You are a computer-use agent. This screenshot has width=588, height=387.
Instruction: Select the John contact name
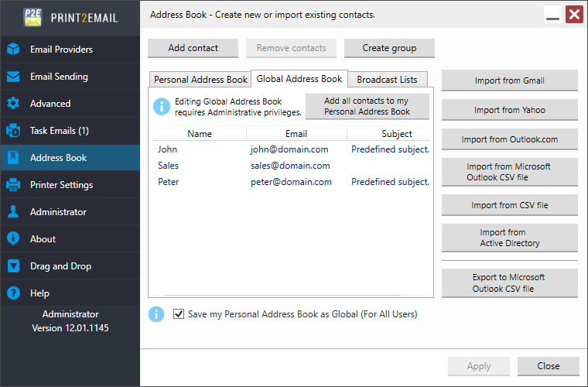[167, 149]
